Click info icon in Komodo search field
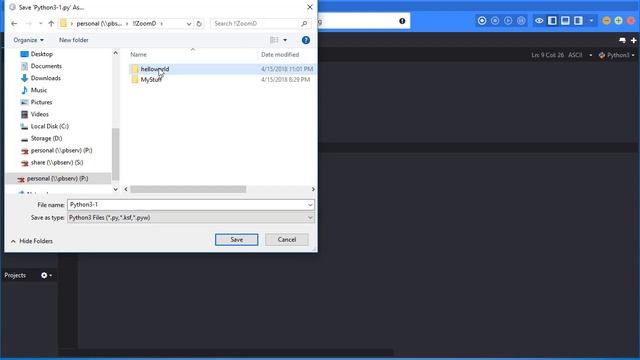Screen dimensions: 640x360 coord(402,21)
